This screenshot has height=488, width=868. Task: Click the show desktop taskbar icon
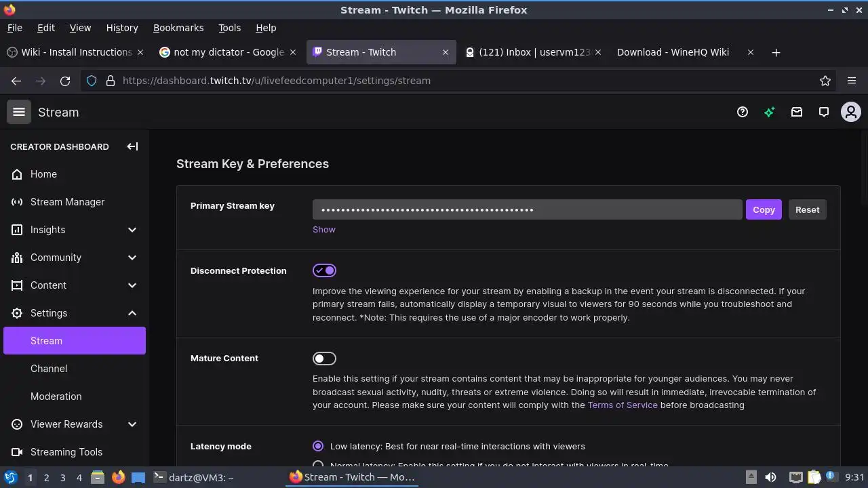click(x=138, y=477)
